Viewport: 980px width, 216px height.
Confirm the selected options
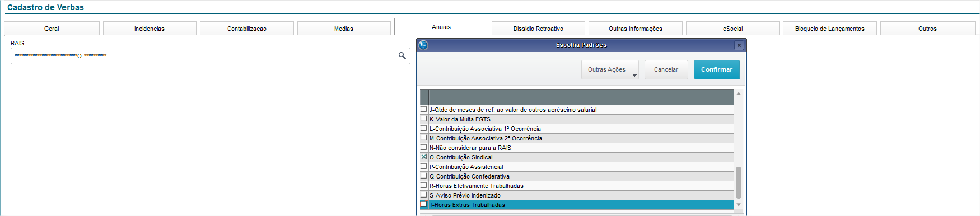click(717, 69)
